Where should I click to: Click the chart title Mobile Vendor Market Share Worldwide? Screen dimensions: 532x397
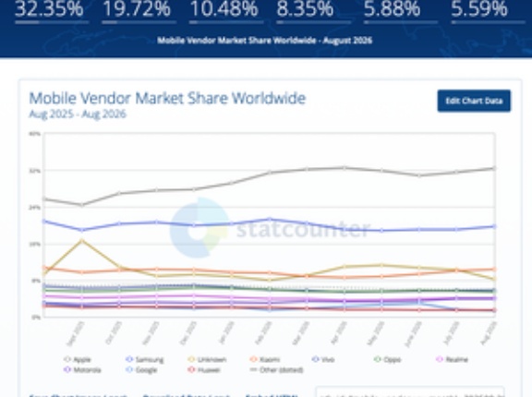pyautogui.click(x=167, y=98)
